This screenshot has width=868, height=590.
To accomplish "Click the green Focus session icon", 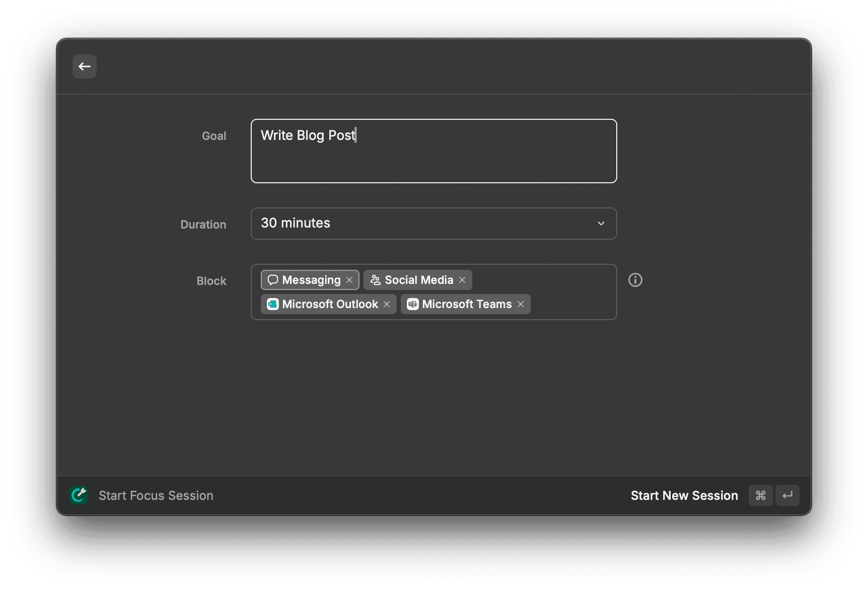I will click(x=79, y=495).
